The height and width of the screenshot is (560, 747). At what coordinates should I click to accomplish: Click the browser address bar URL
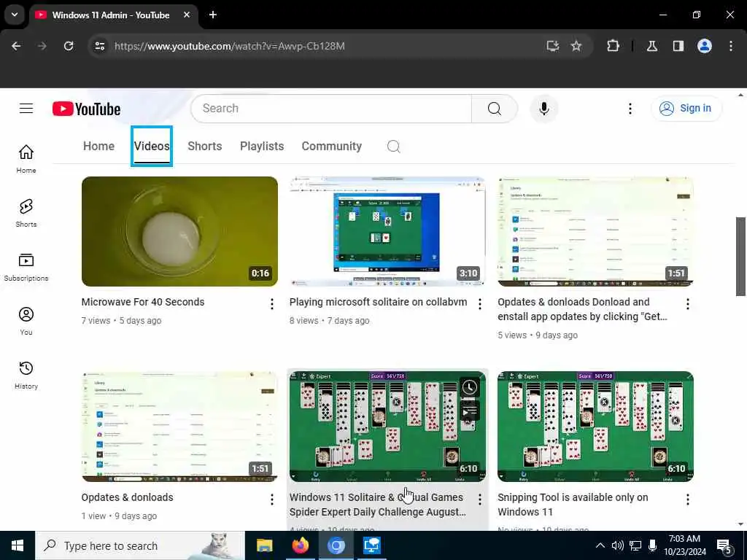pyautogui.click(x=230, y=46)
